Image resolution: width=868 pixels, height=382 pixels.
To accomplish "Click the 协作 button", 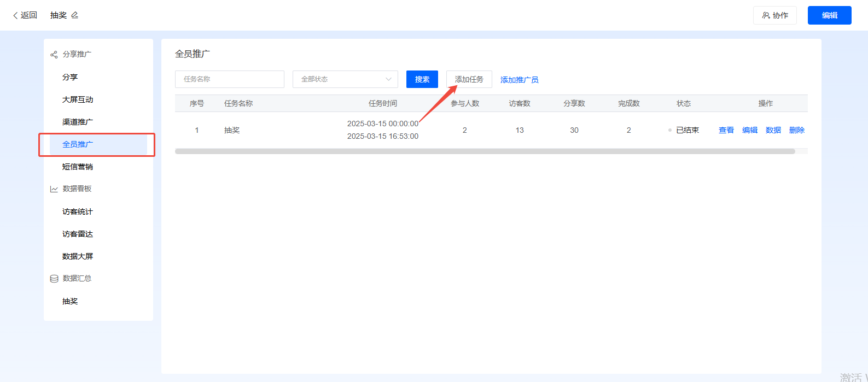I will pos(775,15).
